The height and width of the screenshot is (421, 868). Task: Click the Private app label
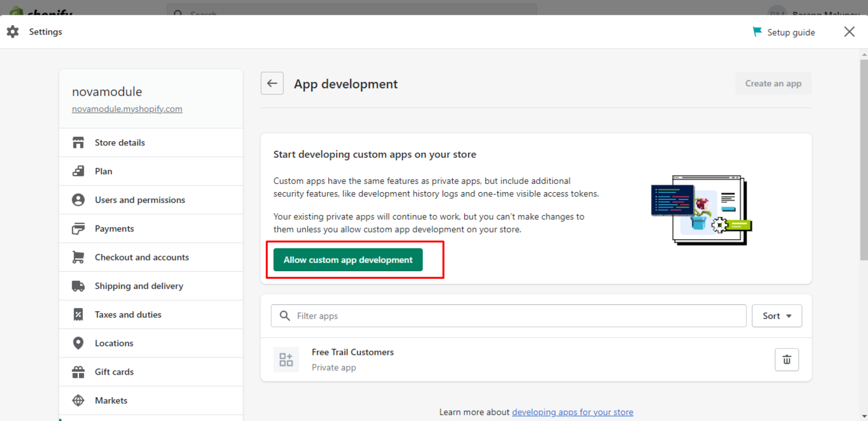334,367
